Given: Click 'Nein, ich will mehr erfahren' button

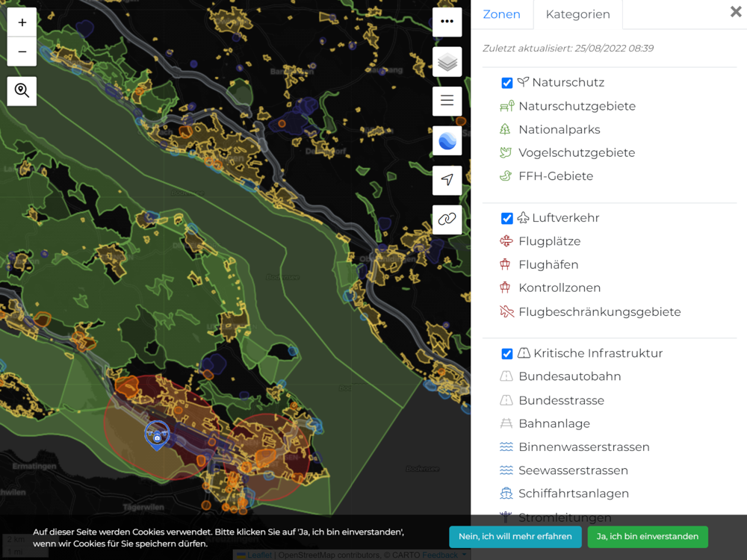Looking at the screenshot, I should [x=515, y=537].
